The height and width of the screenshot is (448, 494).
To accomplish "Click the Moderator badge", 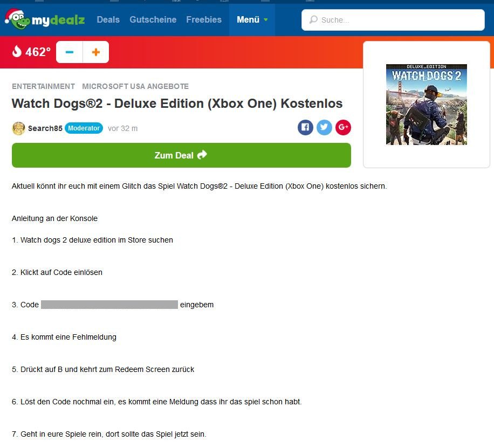I will tap(84, 128).
